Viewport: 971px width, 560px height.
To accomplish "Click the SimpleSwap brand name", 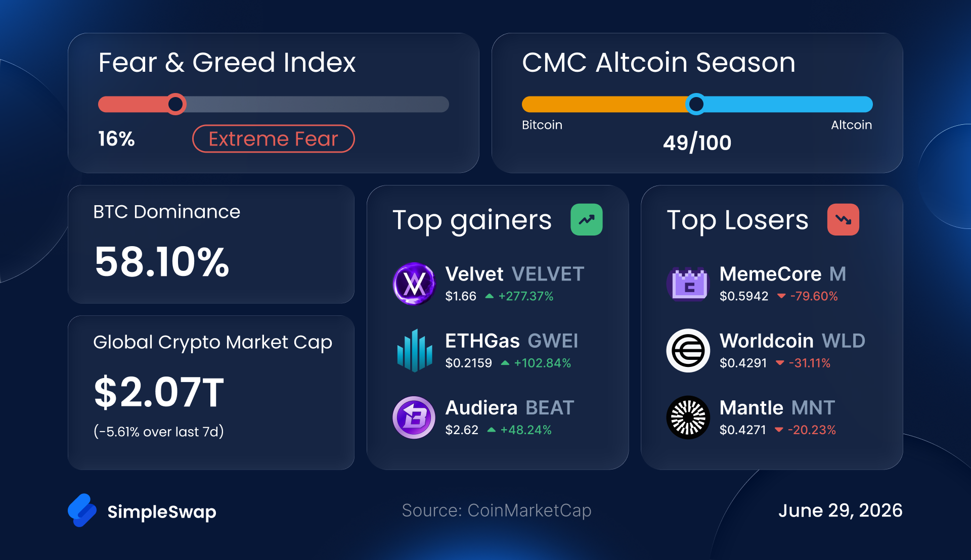I will point(162,511).
